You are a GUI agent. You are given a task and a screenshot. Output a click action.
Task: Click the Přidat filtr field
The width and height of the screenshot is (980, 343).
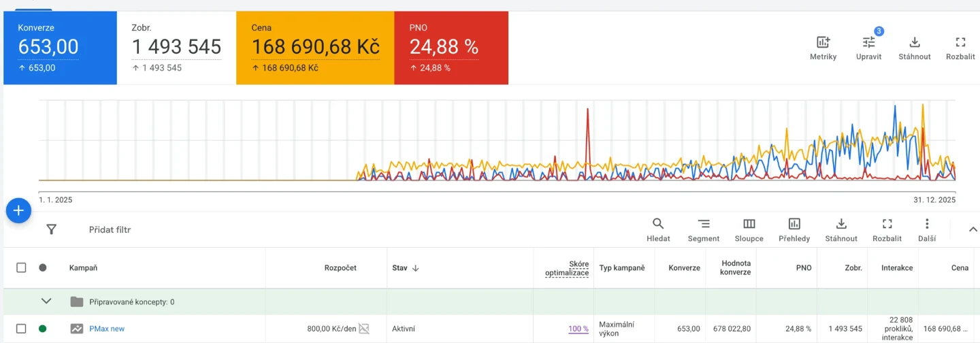[110, 230]
